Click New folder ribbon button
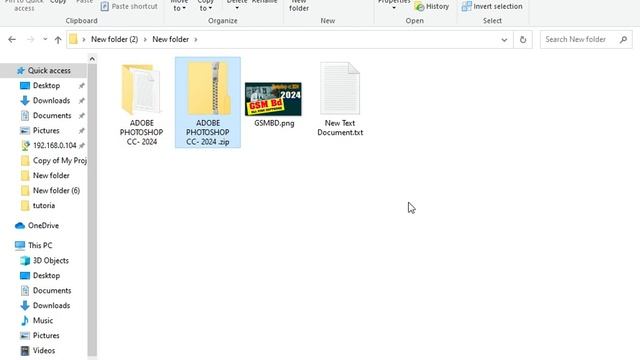This screenshot has width=640, height=360. point(299,6)
